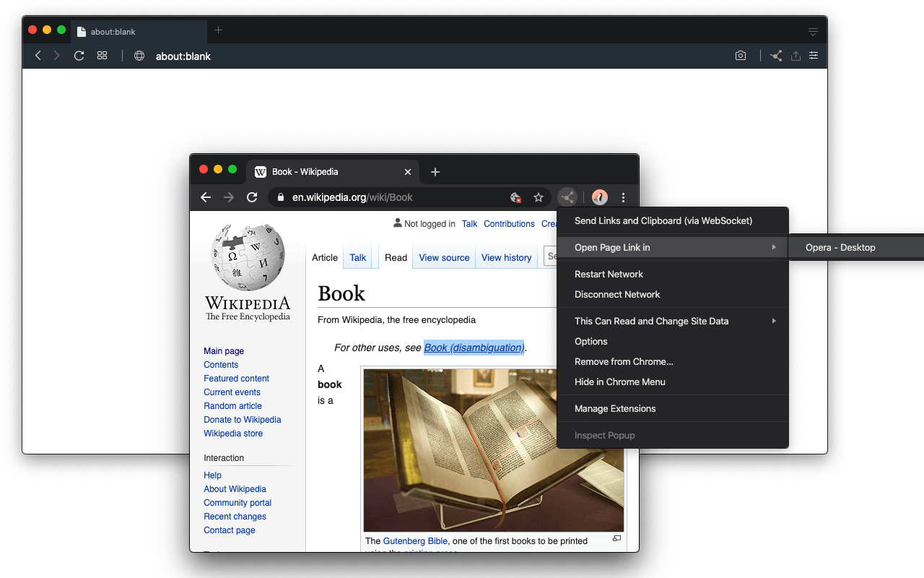This screenshot has width=924, height=578.
Task: Open the easy setup sliders icon in Opera
Action: [814, 56]
